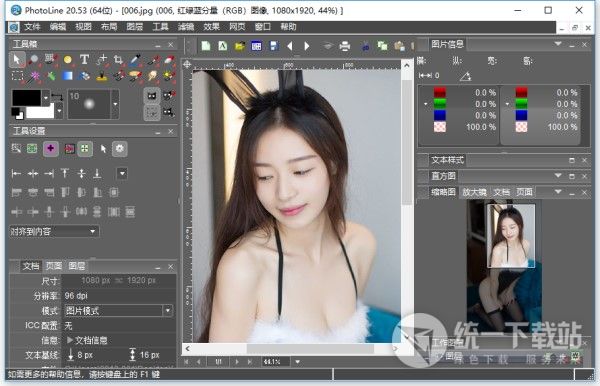Screen dimensions: 600x386
Task: Select the yellow ellipse shape tool
Action: 67,59
